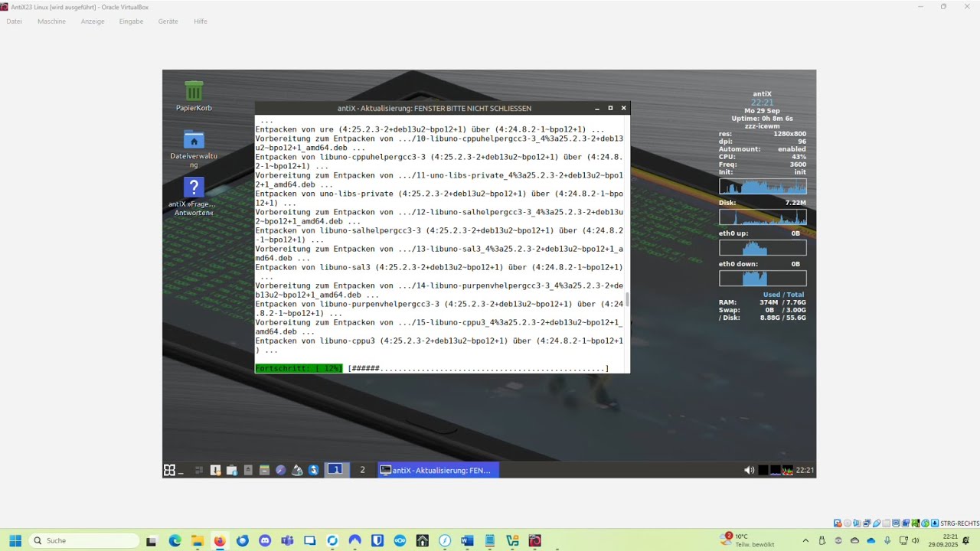The width and height of the screenshot is (980, 551).
Task: Click the volume speaker icon in antiX tray
Action: [749, 470]
